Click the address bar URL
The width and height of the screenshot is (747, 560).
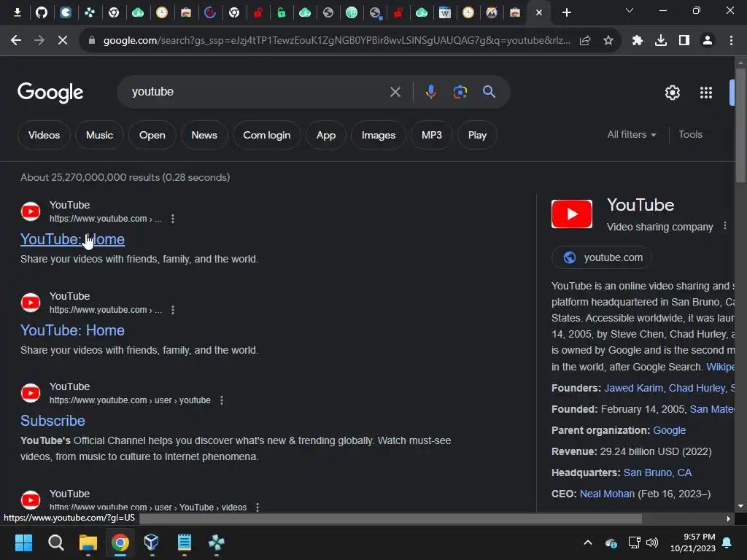tap(336, 41)
